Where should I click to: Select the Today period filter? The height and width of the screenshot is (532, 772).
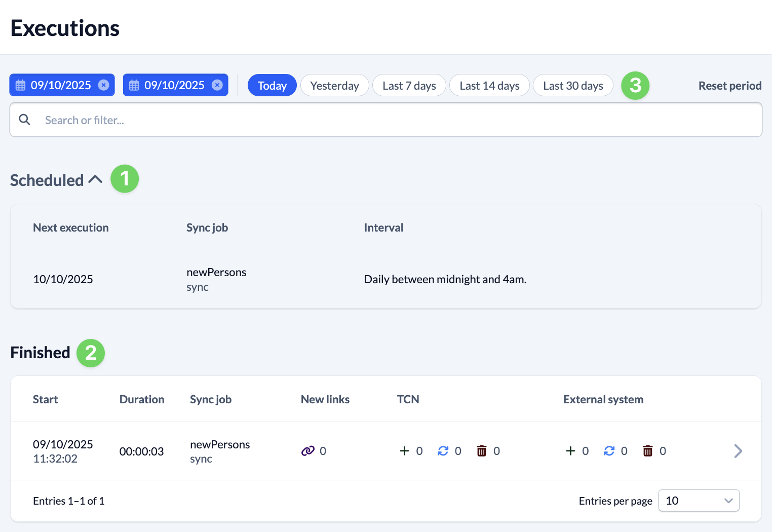click(x=272, y=85)
